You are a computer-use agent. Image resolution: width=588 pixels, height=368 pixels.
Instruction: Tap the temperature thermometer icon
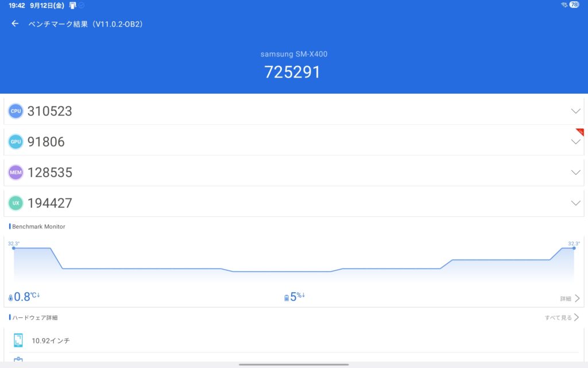point(10,298)
